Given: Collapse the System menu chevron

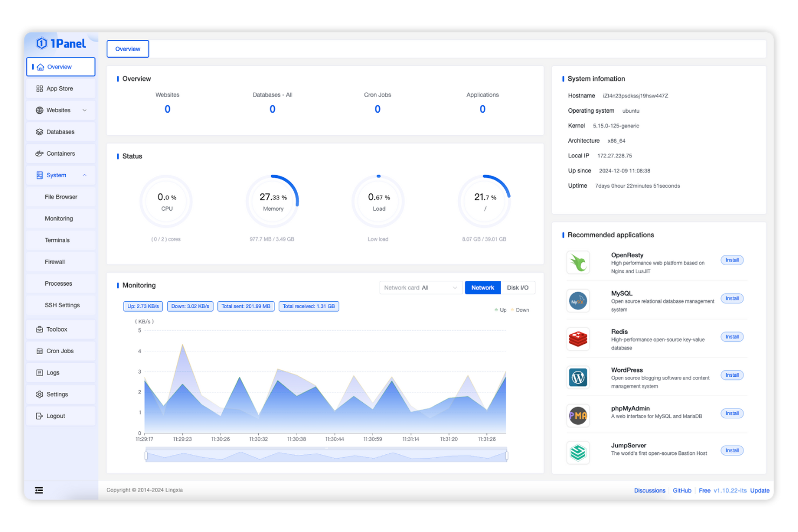Looking at the screenshot, I should point(85,175).
